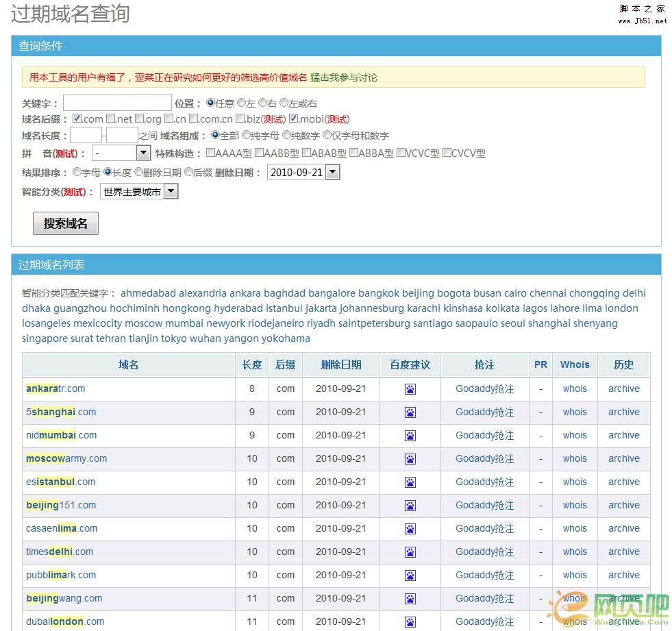
Task: Open Baidu paw icon for esistanbul.com
Action: tap(410, 482)
